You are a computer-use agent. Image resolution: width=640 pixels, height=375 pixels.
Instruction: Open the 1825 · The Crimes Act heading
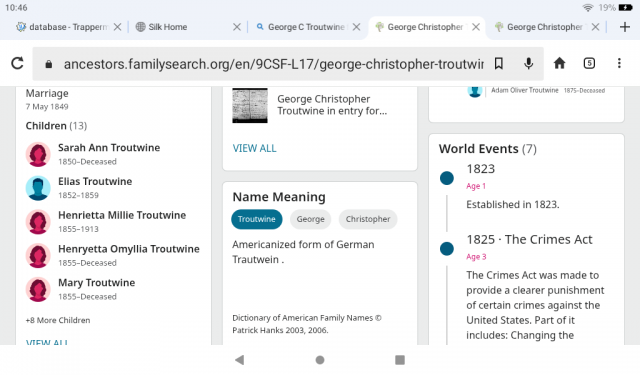tap(529, 240)
